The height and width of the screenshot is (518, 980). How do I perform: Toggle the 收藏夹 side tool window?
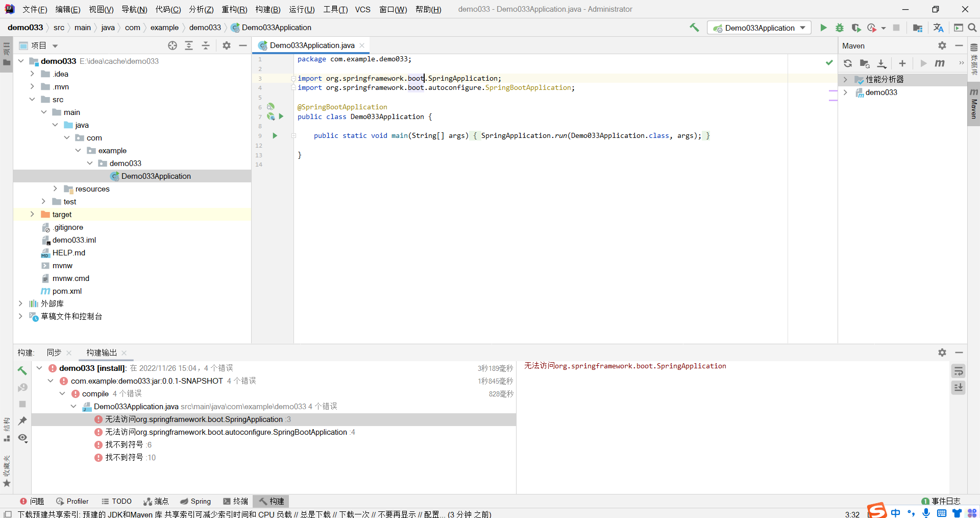pyautogui.click(x=7, y=471)
